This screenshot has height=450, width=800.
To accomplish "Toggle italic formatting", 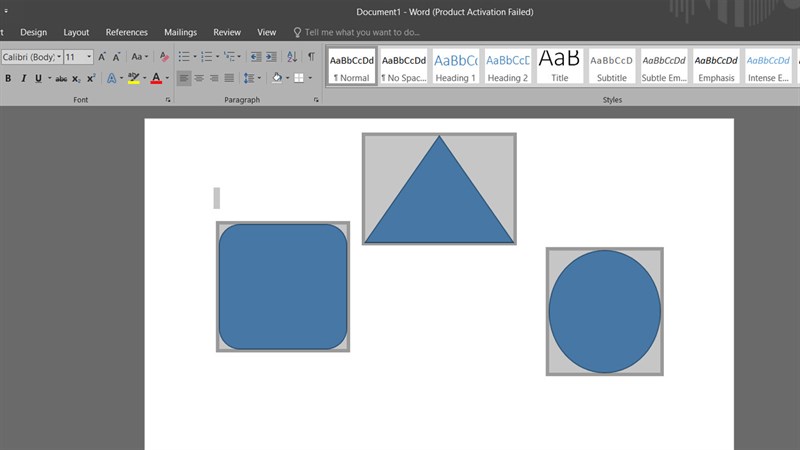I will [x=23, y=78].
